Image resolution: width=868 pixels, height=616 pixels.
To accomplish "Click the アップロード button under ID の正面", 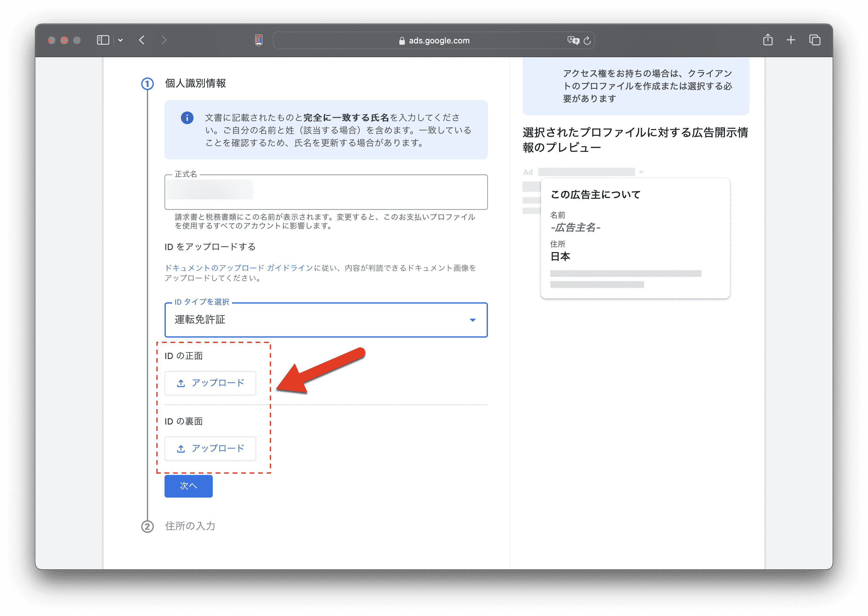I will click(x=210, y=383).
